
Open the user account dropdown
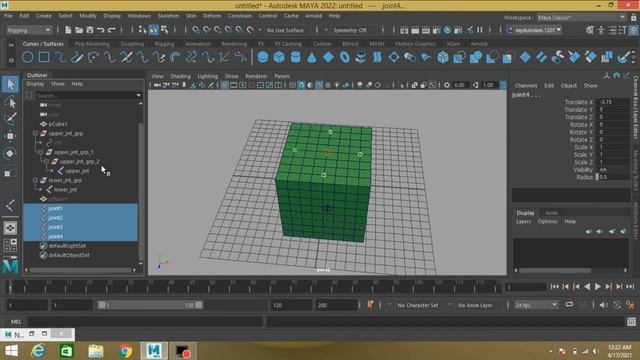(x=535, y=30)
